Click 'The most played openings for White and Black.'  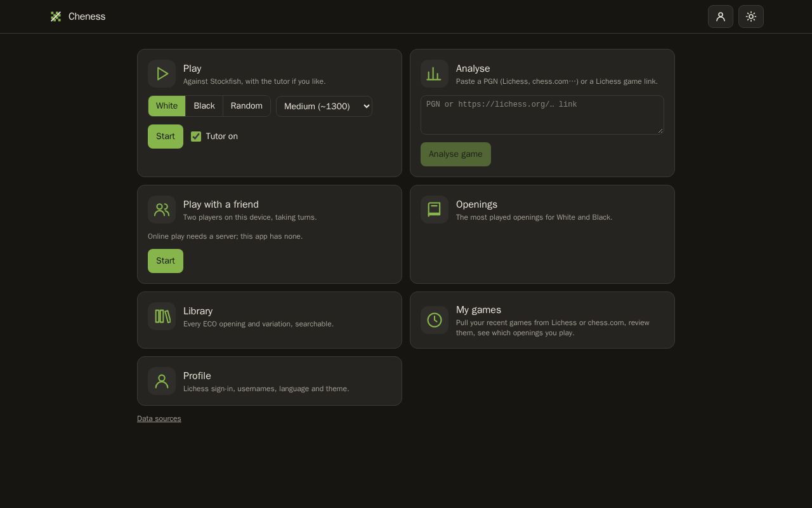tap(534, 217)
